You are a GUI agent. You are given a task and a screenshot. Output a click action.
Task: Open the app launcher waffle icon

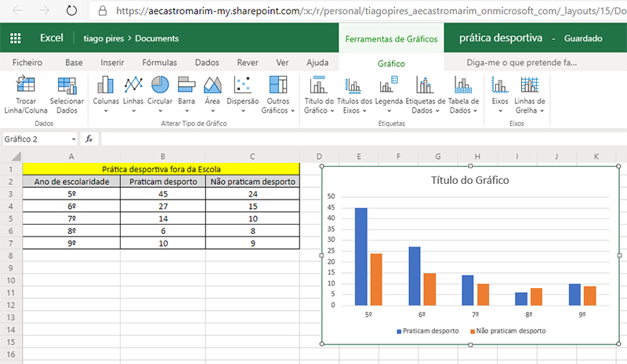point(15,38)
